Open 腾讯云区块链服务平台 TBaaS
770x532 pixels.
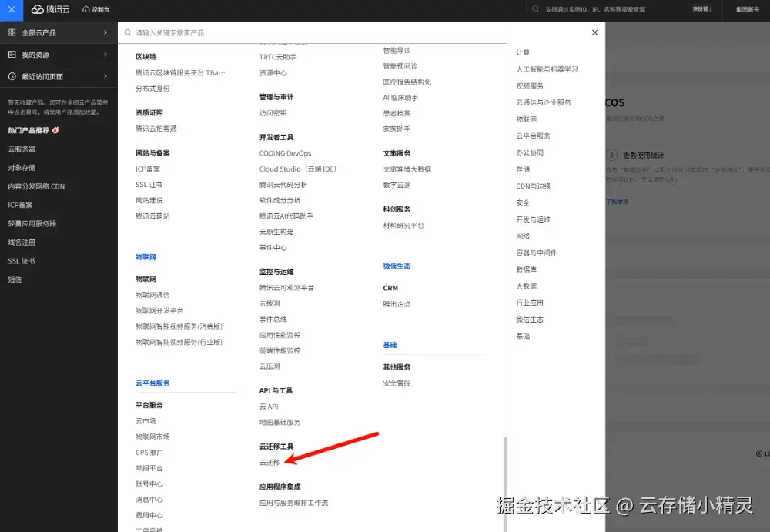point(180,72)
